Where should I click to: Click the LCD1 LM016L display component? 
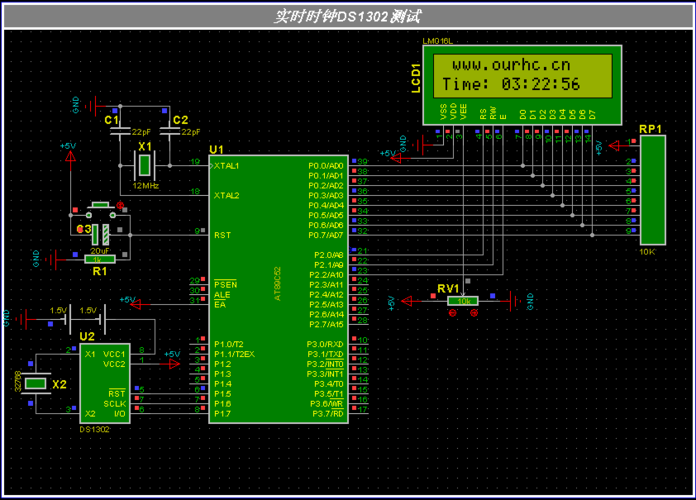tap(522, 85)
